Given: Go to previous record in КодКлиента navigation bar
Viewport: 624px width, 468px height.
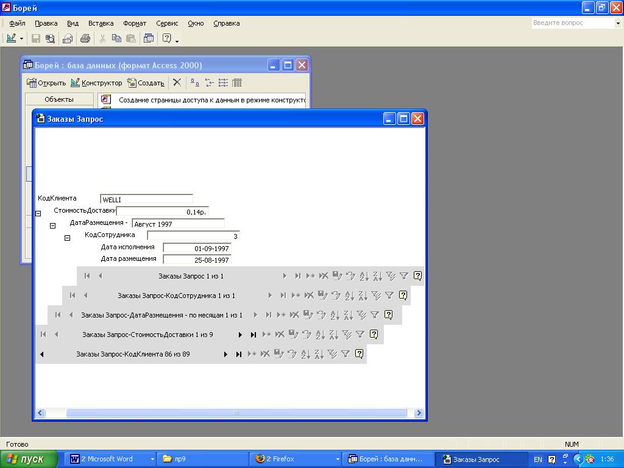Looking at the screenshot, I should (42, 354).
